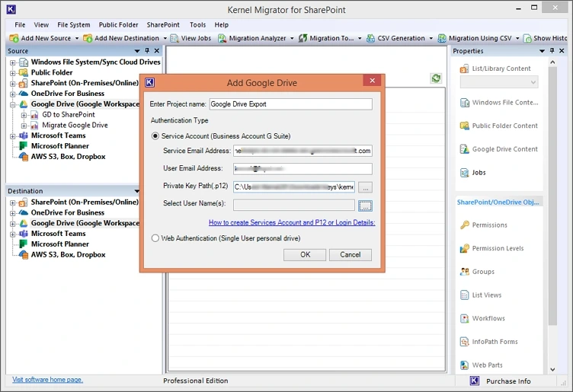Open the View menu
Screen dimensions: 573x392
pos(41,25)
